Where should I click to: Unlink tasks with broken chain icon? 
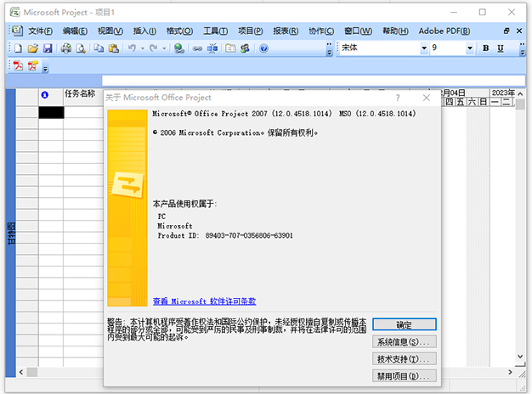(212, 48)
